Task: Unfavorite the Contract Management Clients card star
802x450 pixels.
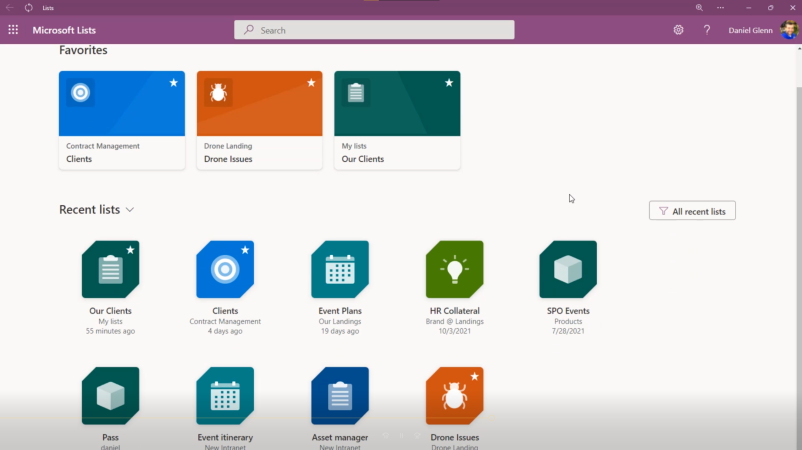Action: [174, 83]
